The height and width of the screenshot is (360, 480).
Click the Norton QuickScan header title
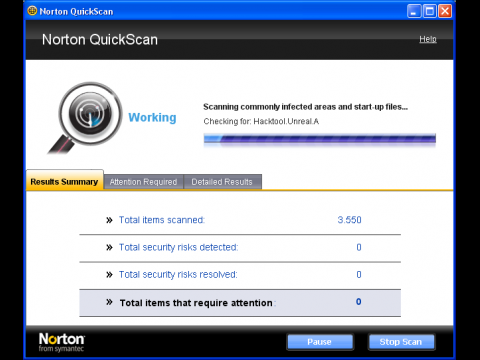tap(100, 40)
